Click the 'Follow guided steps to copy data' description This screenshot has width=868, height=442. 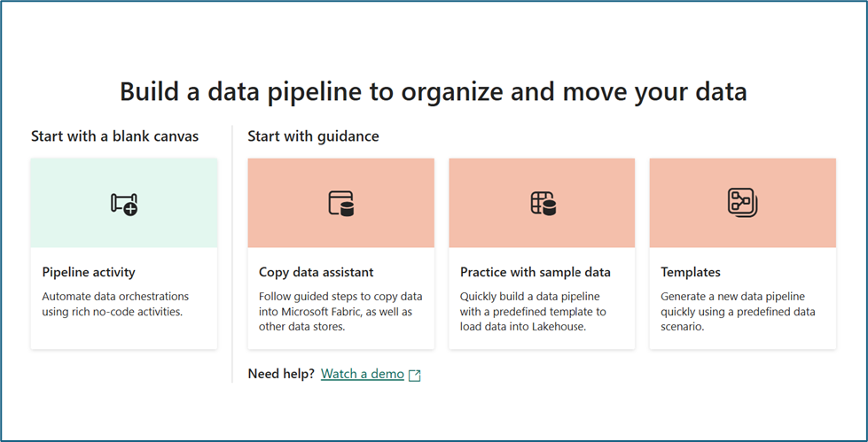[x=341, y=312]
